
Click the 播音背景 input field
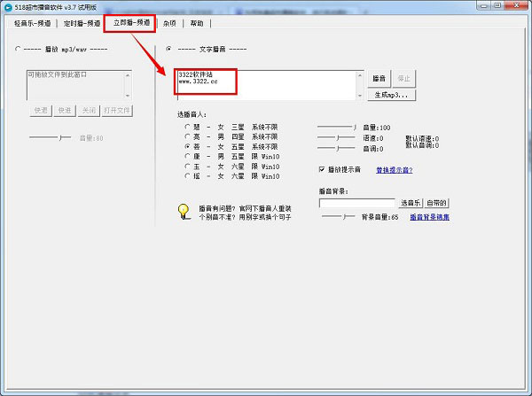coord(357,203)
